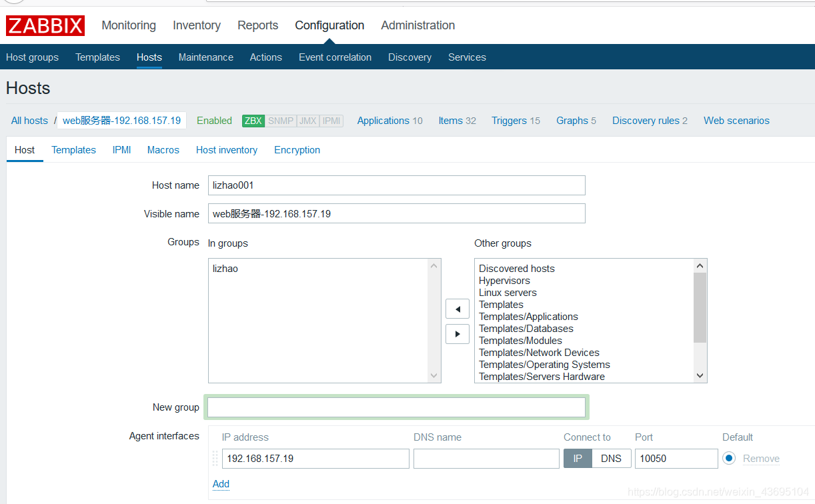Open Items 32 link
Screen dimensions: 815x504
(458, 121)
